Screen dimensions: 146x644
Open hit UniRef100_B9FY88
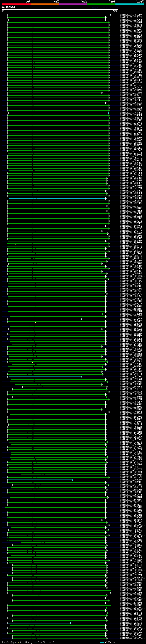click(x=131, y=40)
